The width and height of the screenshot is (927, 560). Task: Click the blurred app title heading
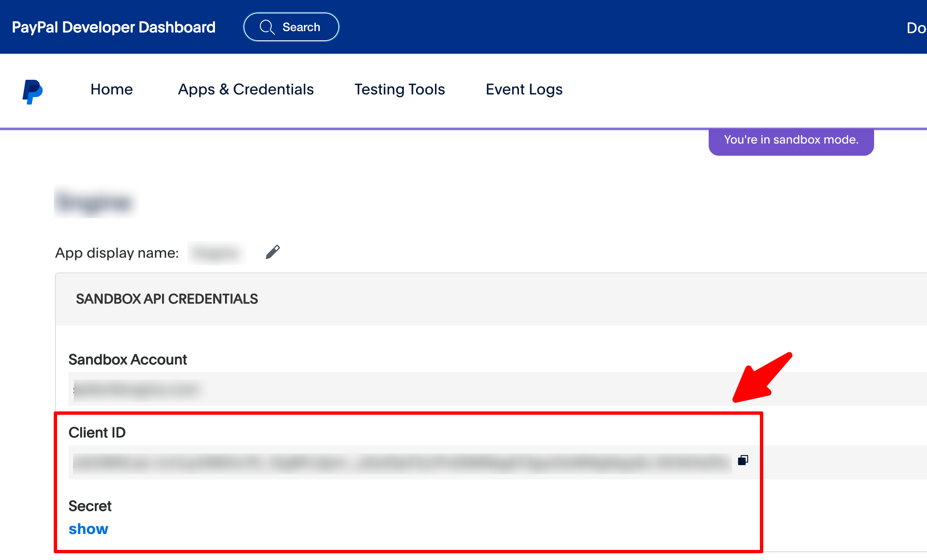96,202
